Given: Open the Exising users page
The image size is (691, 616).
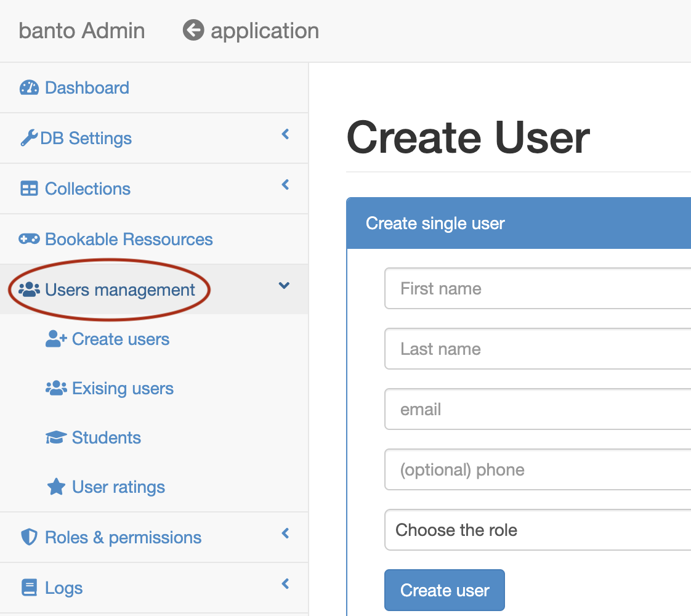Looking at the screenshot, I should (x=122, y=388).
